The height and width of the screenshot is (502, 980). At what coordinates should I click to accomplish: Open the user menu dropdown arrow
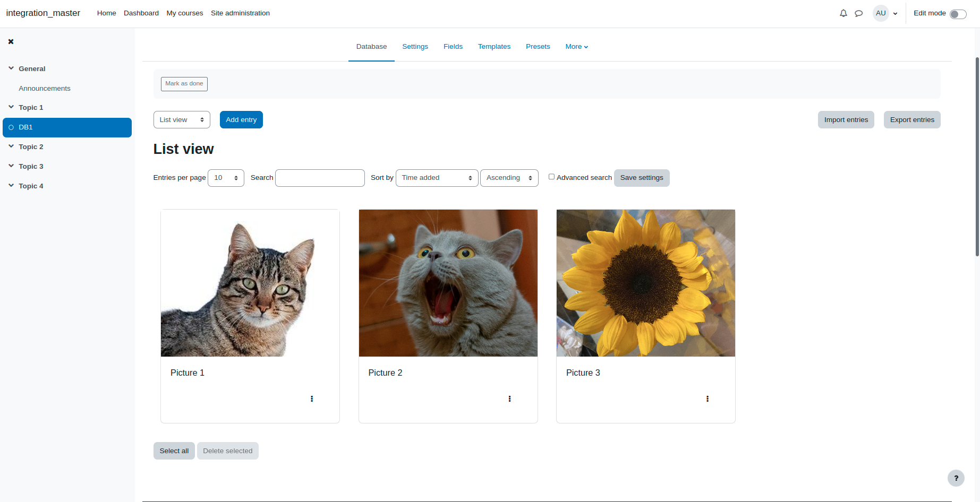tap(895, 14)
